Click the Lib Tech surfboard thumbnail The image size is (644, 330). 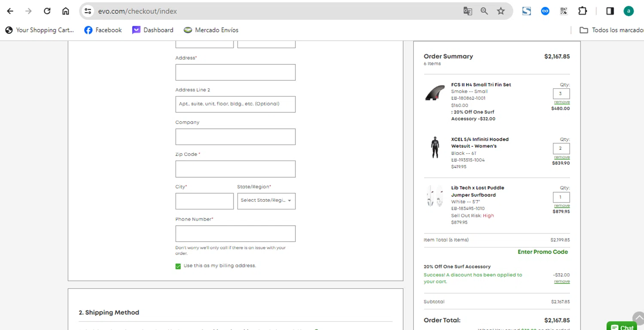click(x=435, y=197)
